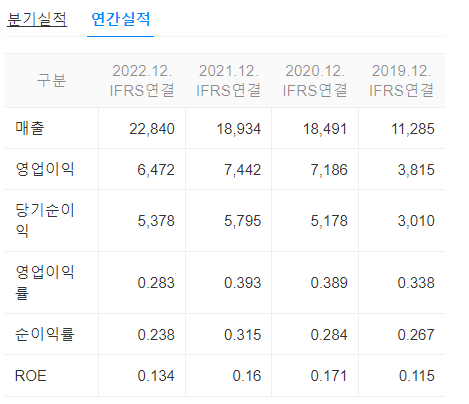Click the net margin value 0.238

pos(156,335)
